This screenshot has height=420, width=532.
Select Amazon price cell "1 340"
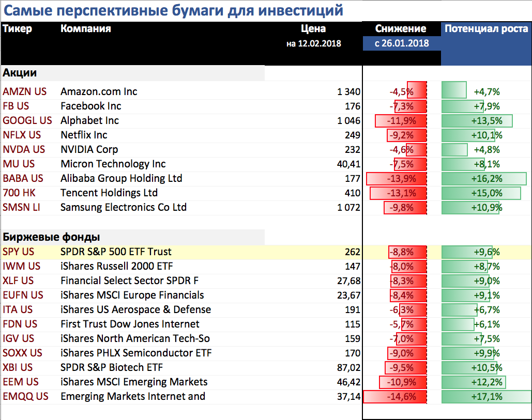[x=349, y=91]
